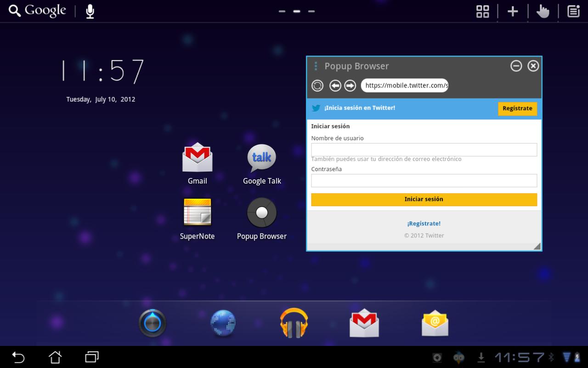This screenshot has height=368, width=588.
Task: Focus the Contraseña password field
Action: [424, 180]
